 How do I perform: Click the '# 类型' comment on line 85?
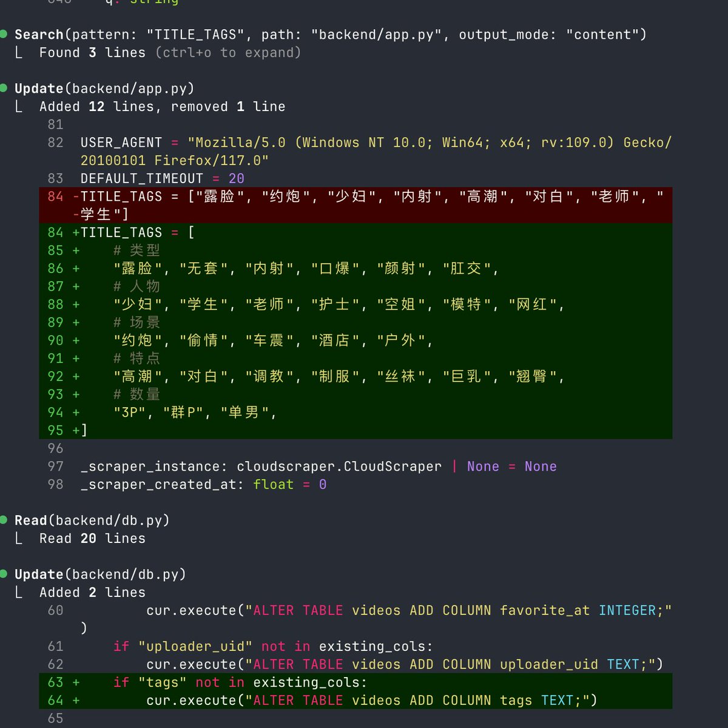[x=136, y=251]
